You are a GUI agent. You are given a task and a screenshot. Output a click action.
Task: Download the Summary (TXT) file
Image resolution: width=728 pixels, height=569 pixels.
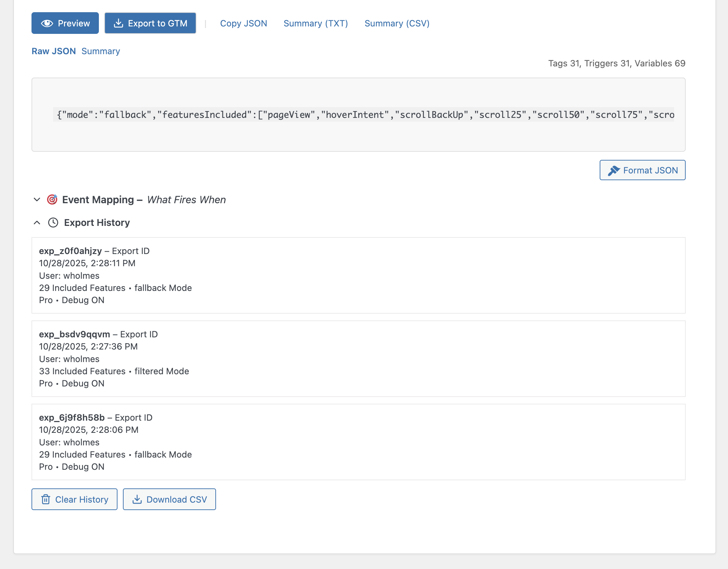click(x=315, y=23)
